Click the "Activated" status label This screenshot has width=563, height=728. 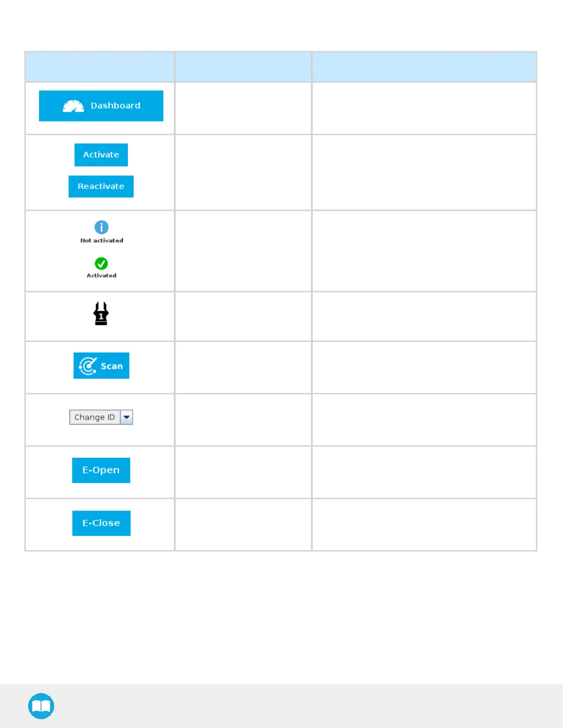tap(102, 275)
